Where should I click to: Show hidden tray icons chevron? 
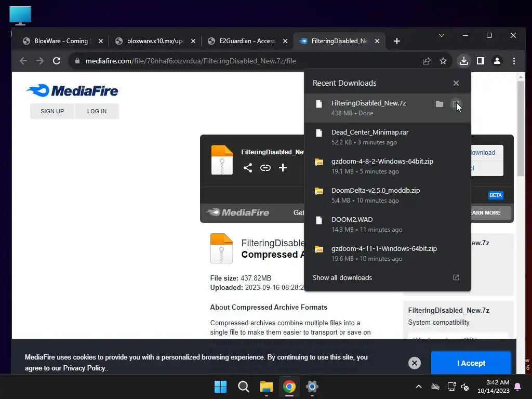tap(419, 387)
